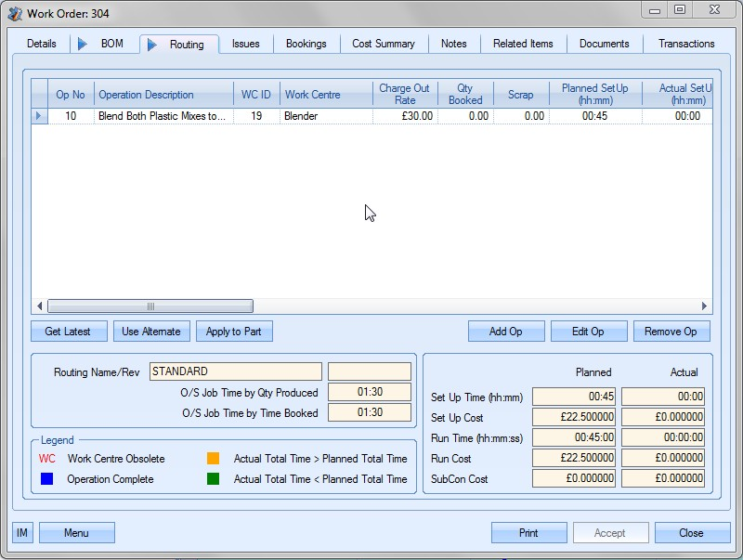Switch to the Details tab
Screen dimensions: 743x560
coord(42,44)
